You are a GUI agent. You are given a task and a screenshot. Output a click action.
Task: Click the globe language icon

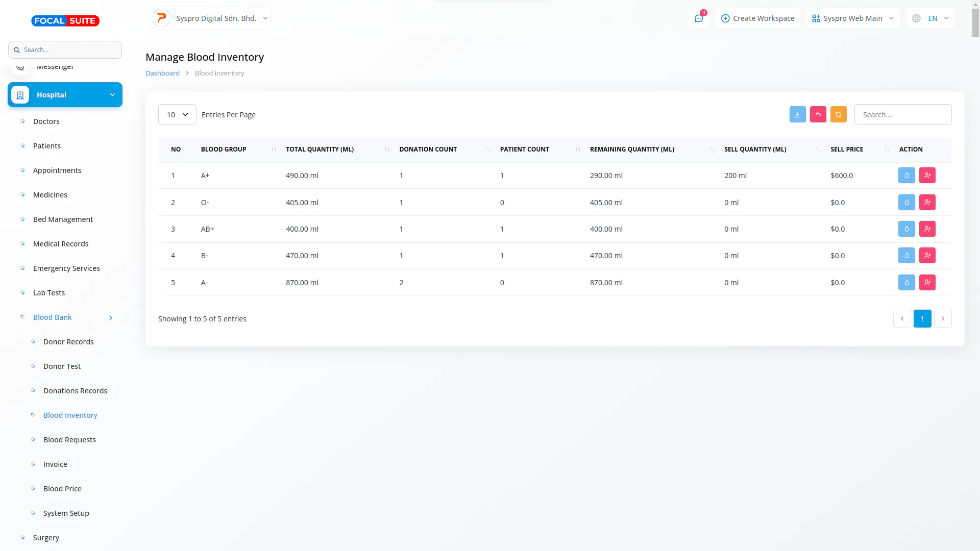(x=916, y=18)
